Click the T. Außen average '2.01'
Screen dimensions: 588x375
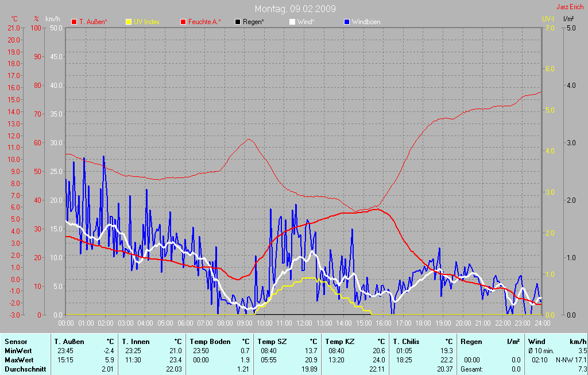tap(107, 369)
